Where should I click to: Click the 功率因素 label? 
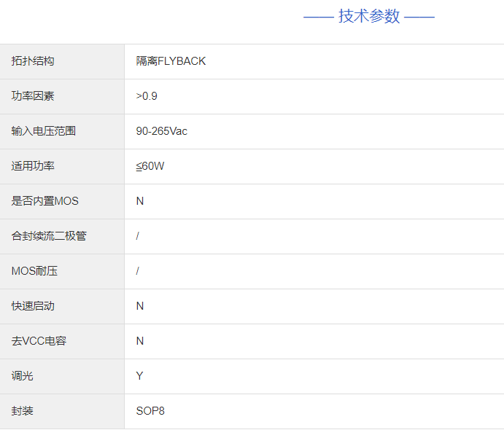(x=33, y=96)
